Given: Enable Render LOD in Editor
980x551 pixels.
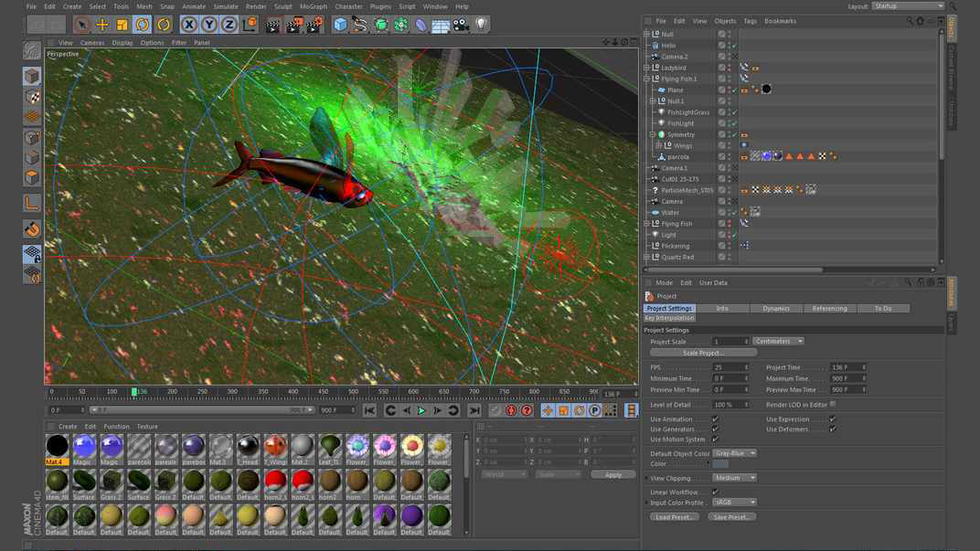Looking at the screenshot, I should [833, 404].
